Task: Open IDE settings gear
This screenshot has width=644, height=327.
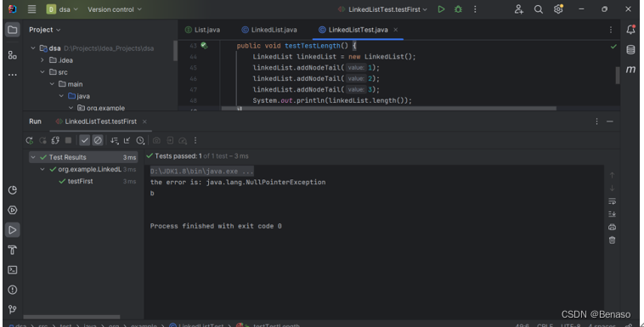Action: (x=558, y=9)
